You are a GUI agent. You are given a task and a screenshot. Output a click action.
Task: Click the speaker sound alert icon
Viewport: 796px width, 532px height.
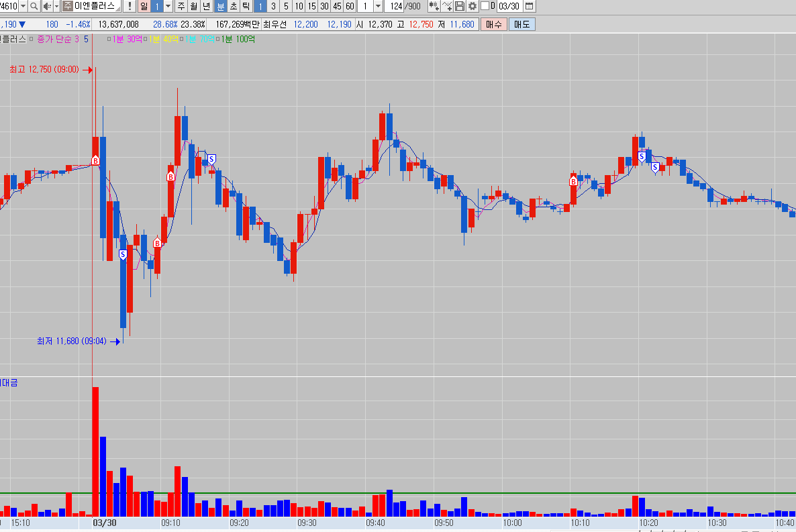tap(46, 6)
